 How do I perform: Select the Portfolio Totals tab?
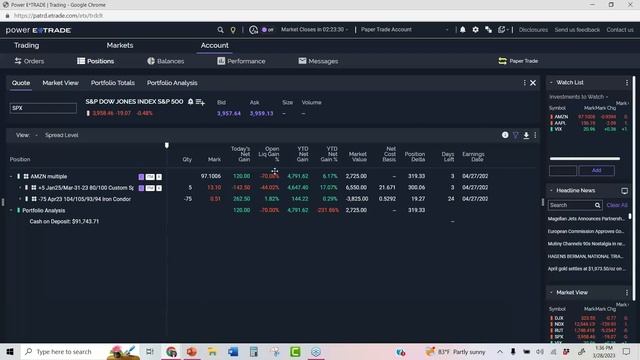click(113, 83)
